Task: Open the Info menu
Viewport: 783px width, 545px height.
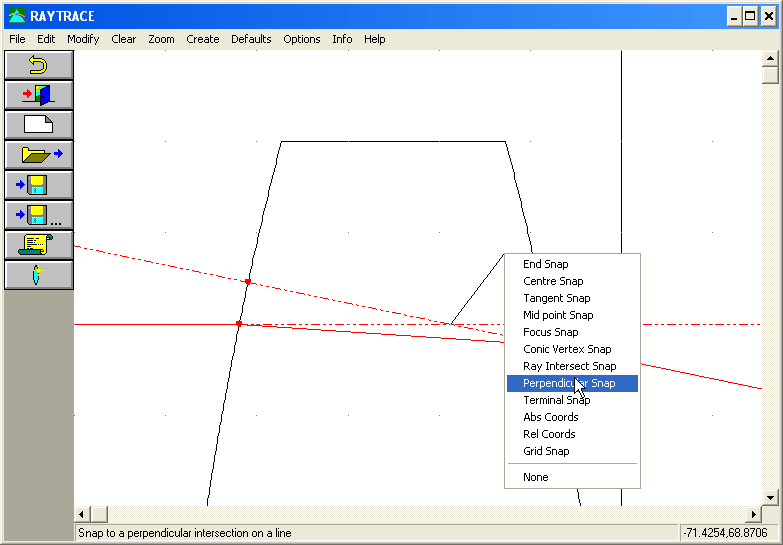Action: (342, 39)
